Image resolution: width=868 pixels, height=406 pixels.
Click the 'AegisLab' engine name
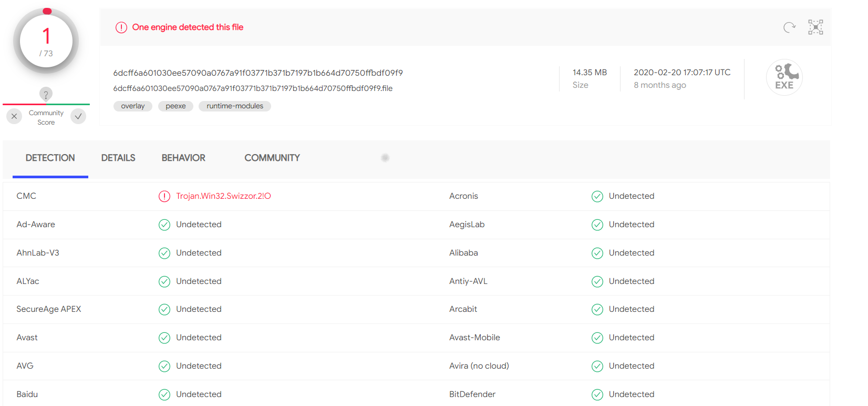pos(467,225)
